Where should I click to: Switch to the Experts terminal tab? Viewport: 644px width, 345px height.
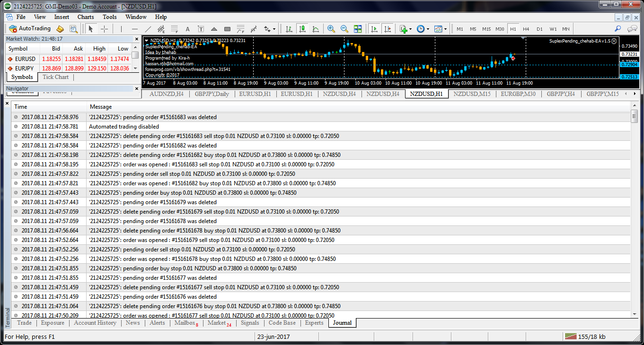point(314,323)
